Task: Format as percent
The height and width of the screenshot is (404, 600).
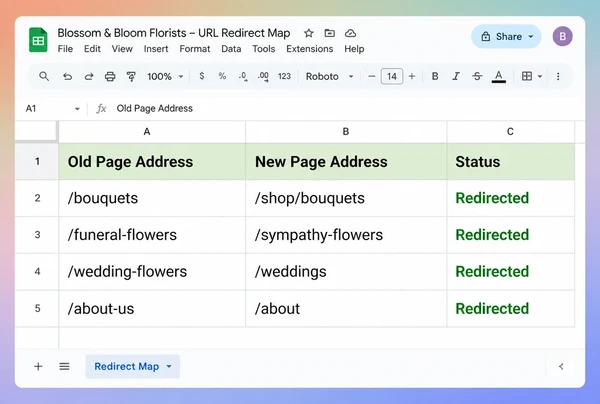Action: (222, 76)
